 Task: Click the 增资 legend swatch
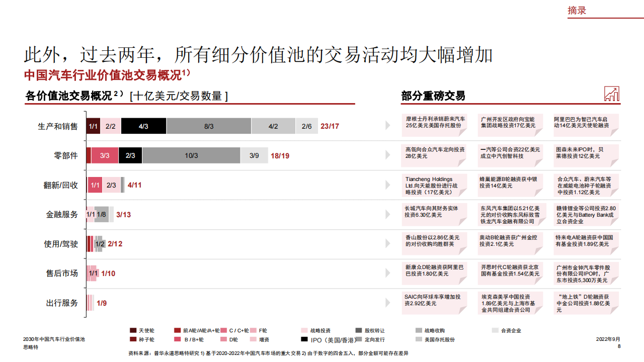coord(254,339)
